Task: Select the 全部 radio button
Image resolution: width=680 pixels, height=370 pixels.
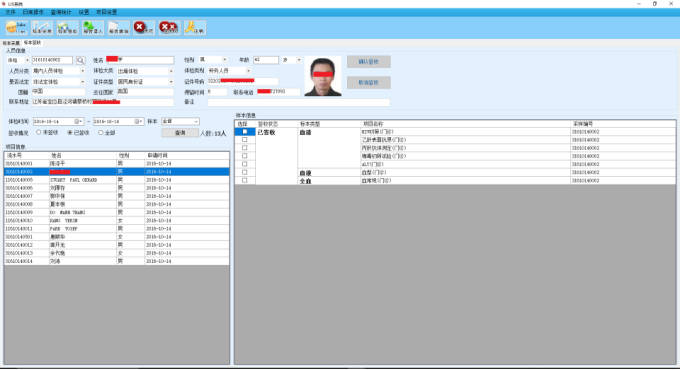Action: 101,132
